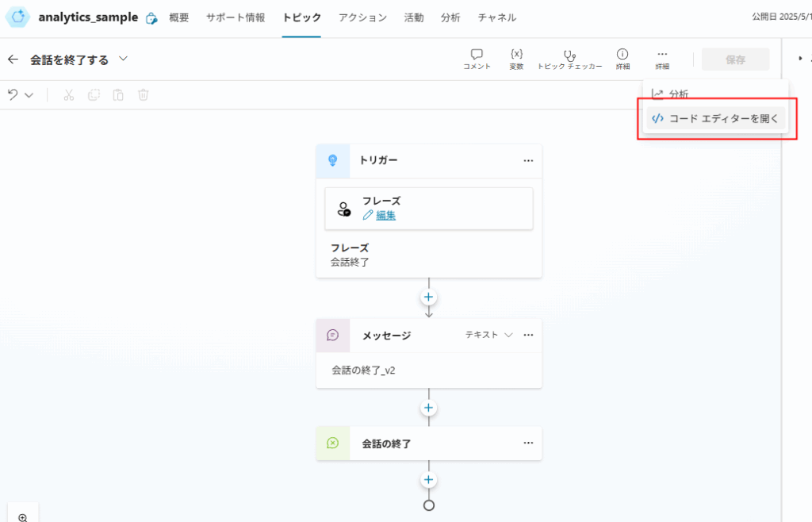The width and height of the screenshot is (812, 522).
Task: Click the zoom magnifier control
Action: point(23,517)
